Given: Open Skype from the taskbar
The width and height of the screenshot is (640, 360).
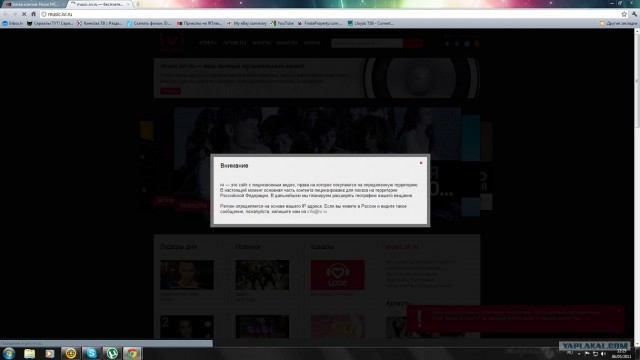Looking at the screenshot, I should pyautogui.click(x=91, y=353).
